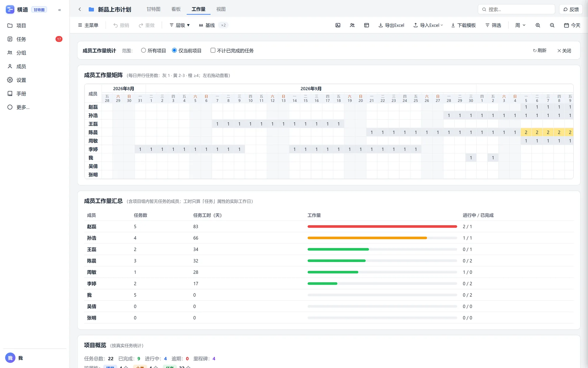Open the 导入Excel dropdown
This screenshot has height=368, width=588.
click(x=428, y=25)
